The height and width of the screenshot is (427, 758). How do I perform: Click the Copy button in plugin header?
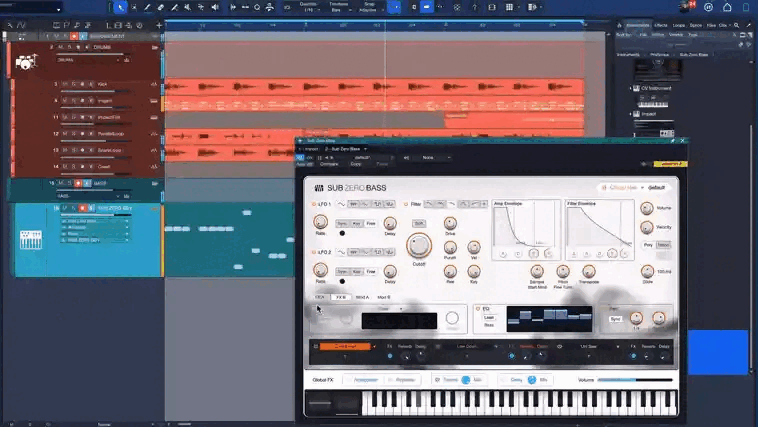pos(356,164)
